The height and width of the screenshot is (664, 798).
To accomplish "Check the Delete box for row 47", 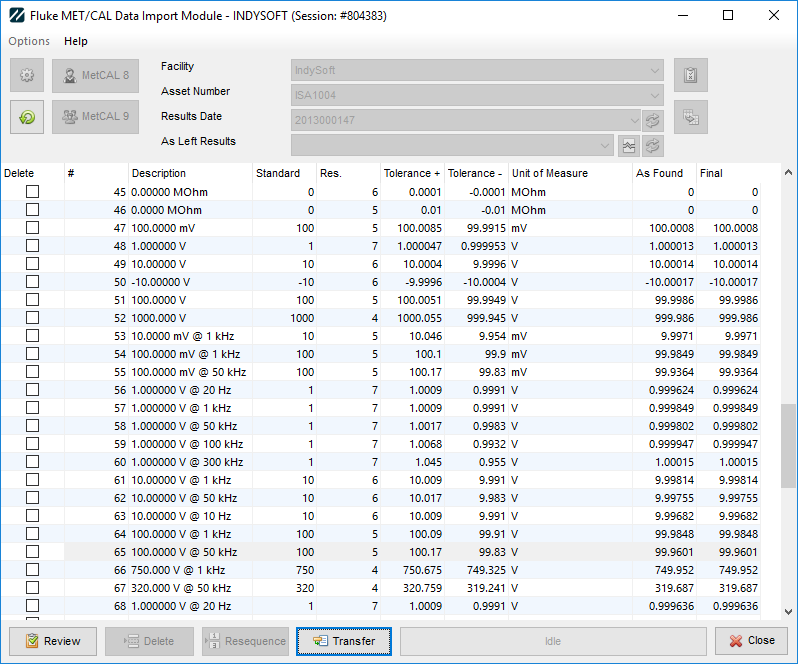I will click(x=32, y=227).
